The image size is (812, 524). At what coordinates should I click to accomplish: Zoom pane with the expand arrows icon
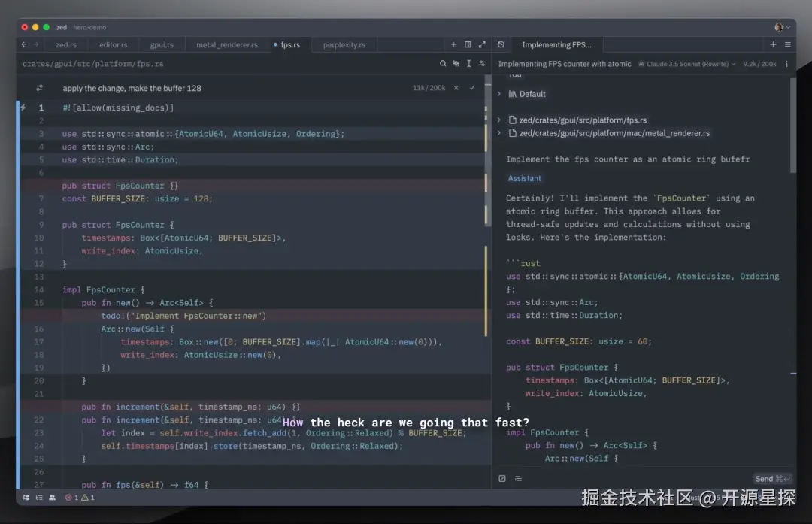click(482, 44)
